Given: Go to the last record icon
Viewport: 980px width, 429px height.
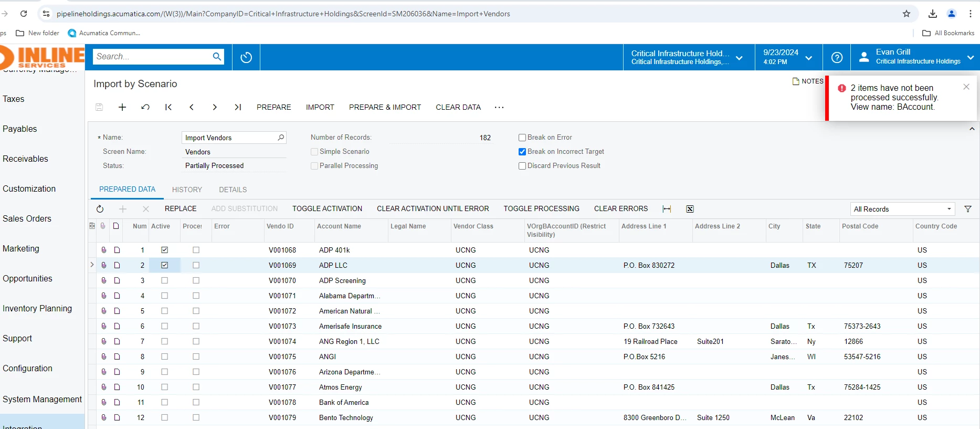Looking at the screenshot, I should coord(238,107).
